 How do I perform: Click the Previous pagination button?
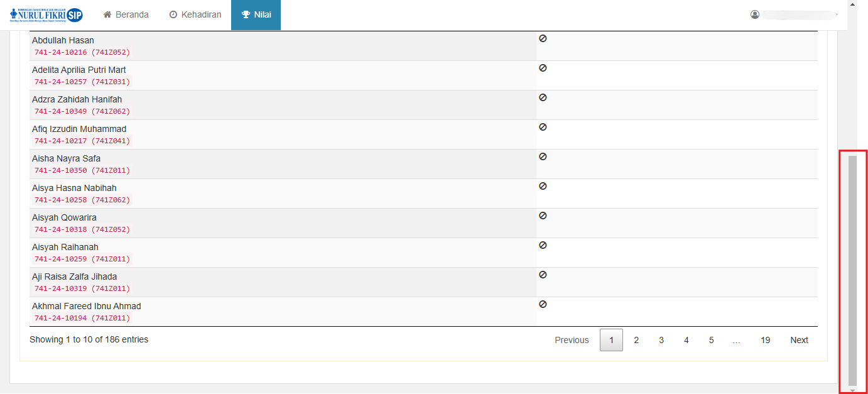pyautogui.click(x=572, y=340)
